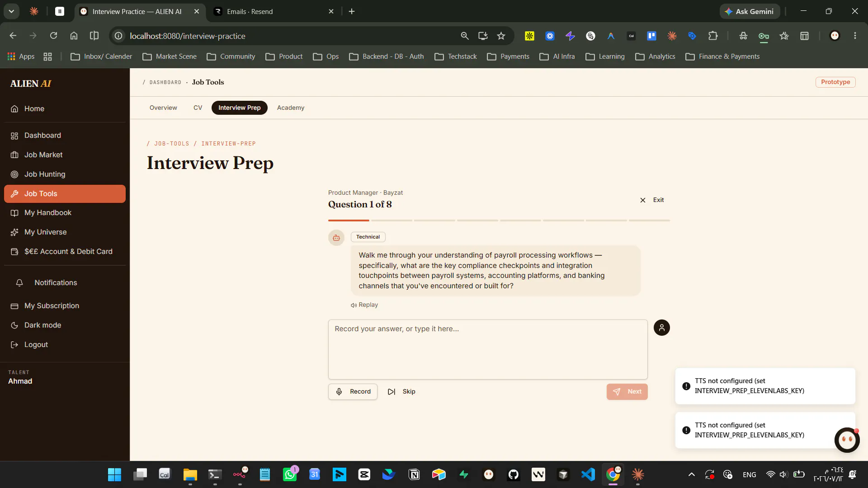
Task: Open the Product bookmarks folder
Action: click(x=284, y=57)
